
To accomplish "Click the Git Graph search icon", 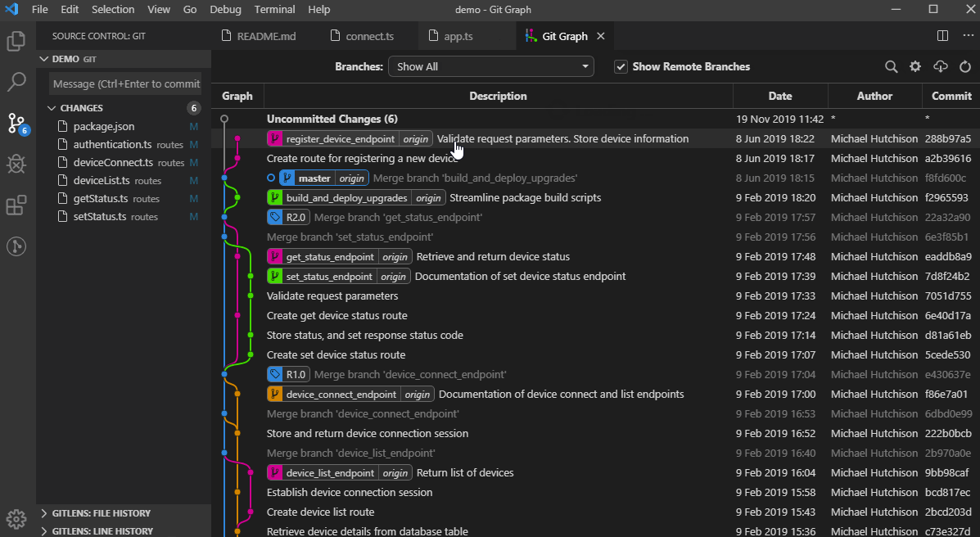I will click(x=892, y=67).
